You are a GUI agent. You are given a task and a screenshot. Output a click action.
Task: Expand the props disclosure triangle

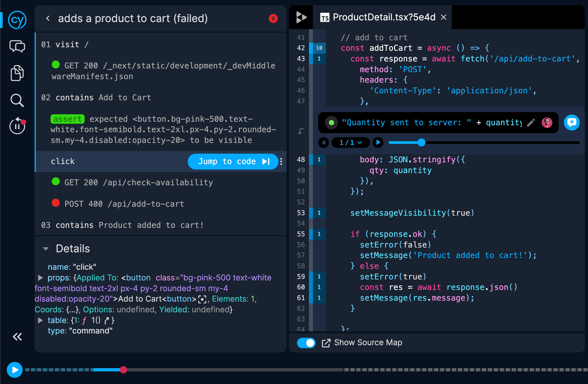tap(40, 278)
